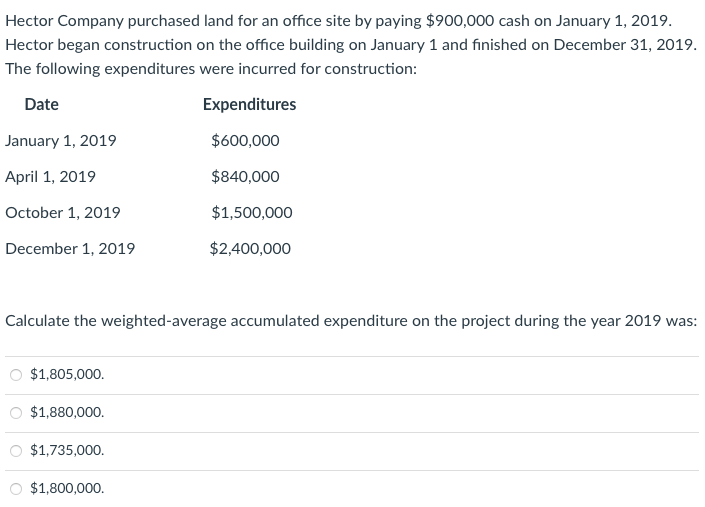Click the $2,400,000 expenditure amount
The height and width of the screenshot is (507, 705).
point(251,249)
